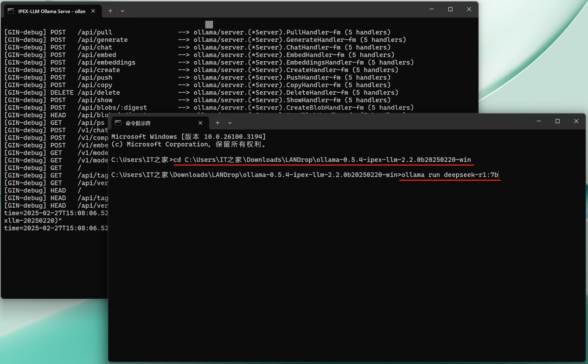
Task: Click the 'cd C:\Users' command line text
Action: (322, 160)
